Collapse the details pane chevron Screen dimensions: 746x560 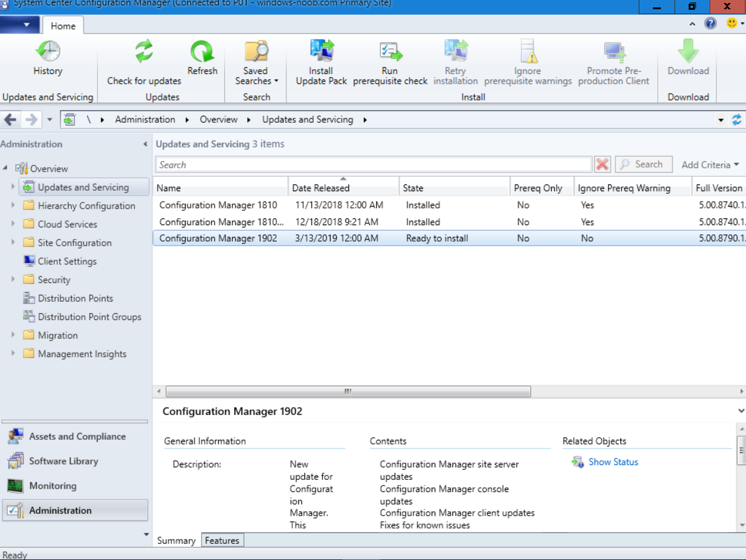tap(740, 411)
